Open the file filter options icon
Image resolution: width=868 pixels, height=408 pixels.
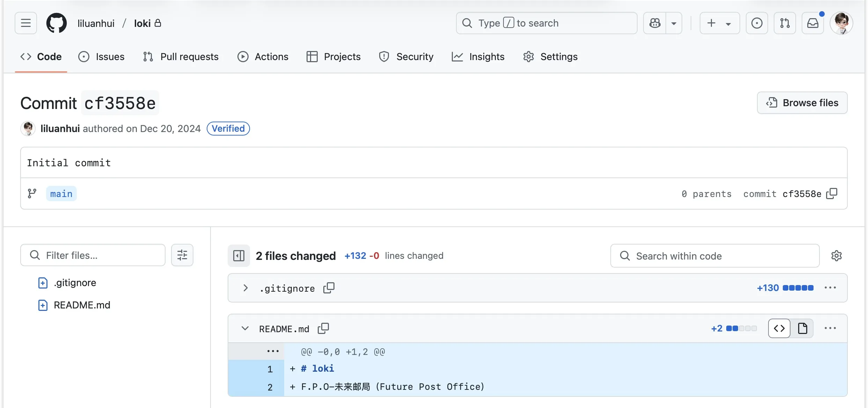[x=182, y=255]
